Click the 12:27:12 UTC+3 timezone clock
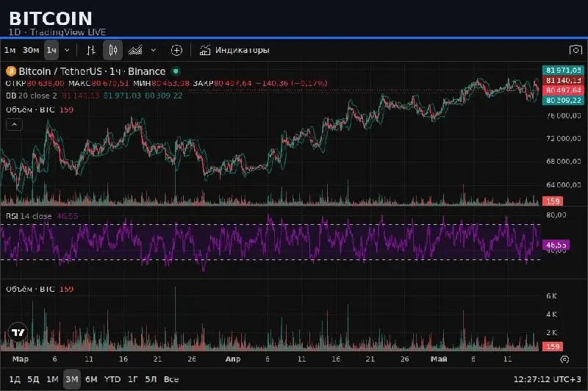This screenshot has height=391, width=588. click(x=547, y=379)
